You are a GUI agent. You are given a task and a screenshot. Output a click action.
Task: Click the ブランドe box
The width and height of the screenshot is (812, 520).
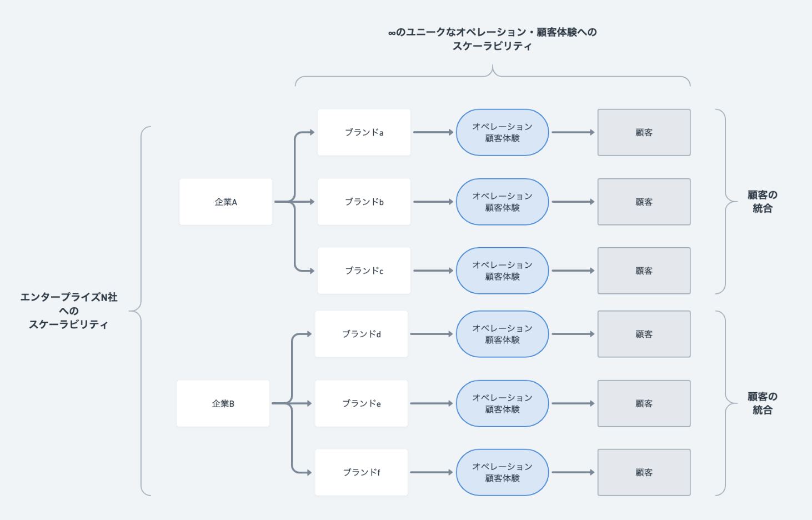361,403
